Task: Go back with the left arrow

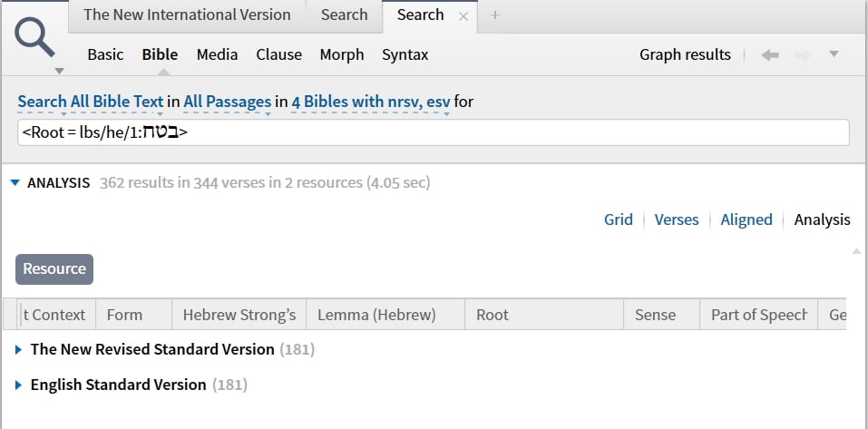Action: pyautogui.click(x=770, y=55)
